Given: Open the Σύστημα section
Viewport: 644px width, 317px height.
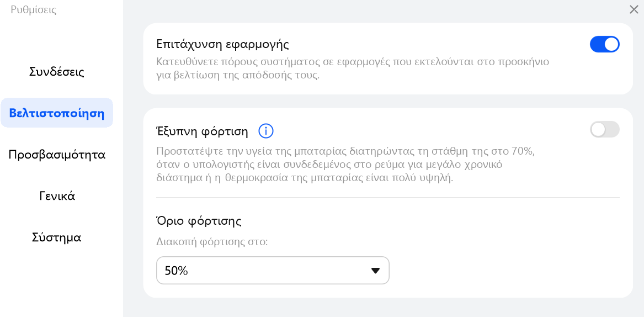Looking at the screenshot, I should coord(57,237).
